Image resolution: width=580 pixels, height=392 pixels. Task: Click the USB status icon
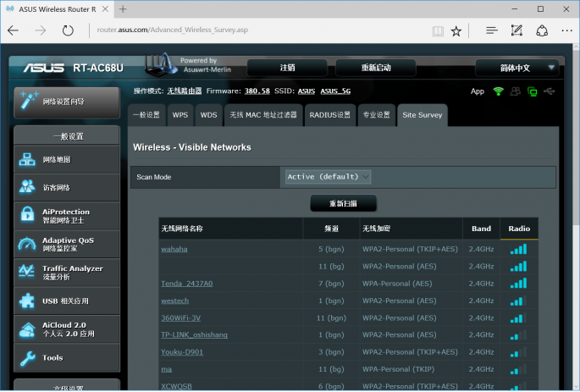[x=550, y=91]
